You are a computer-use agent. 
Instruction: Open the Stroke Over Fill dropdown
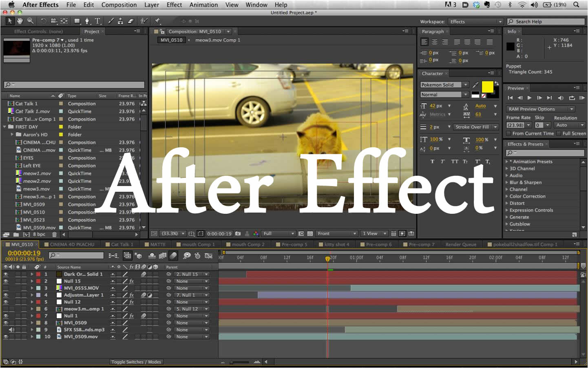click(476, 127)
